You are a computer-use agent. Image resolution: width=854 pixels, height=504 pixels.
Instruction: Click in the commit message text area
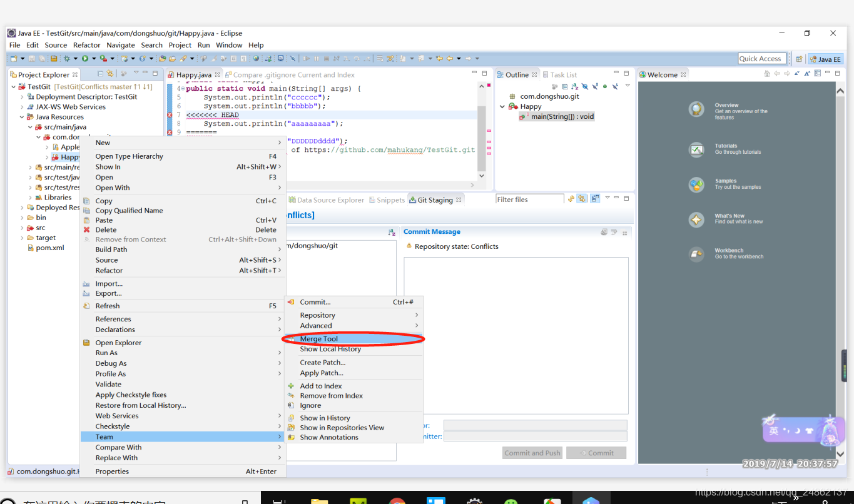[x=516, y=335]
